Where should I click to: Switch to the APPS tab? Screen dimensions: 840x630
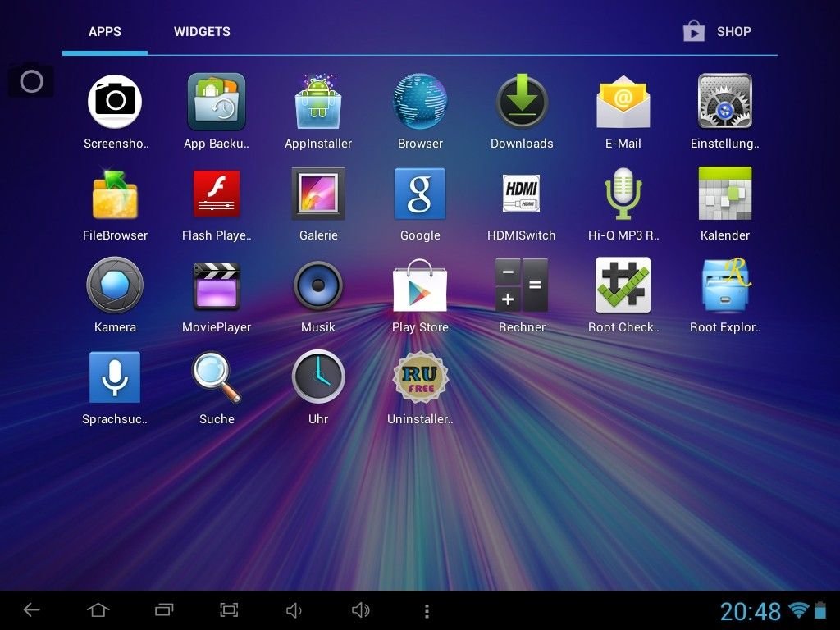[x=105, y=32]
